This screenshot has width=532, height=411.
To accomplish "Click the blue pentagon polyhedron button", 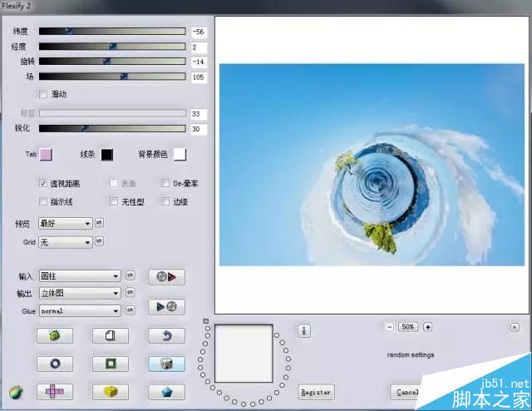I will pyautogui.click(x=166, y=392).
